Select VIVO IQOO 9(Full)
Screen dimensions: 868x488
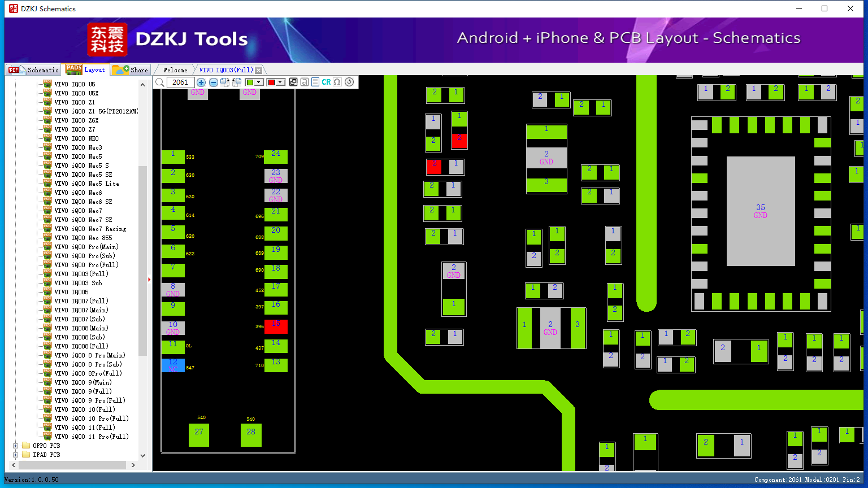pyautogui.click(x=83, y=391)
